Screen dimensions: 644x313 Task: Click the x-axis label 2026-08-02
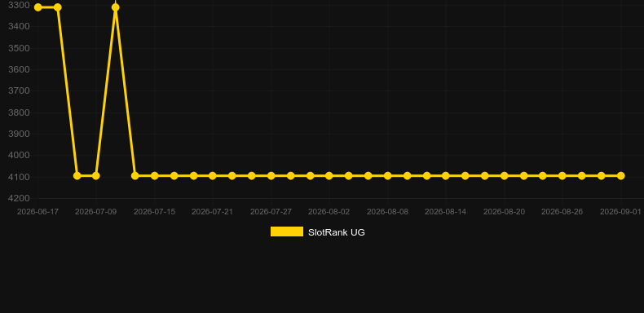pyautogui.click(x=329, y=212)
